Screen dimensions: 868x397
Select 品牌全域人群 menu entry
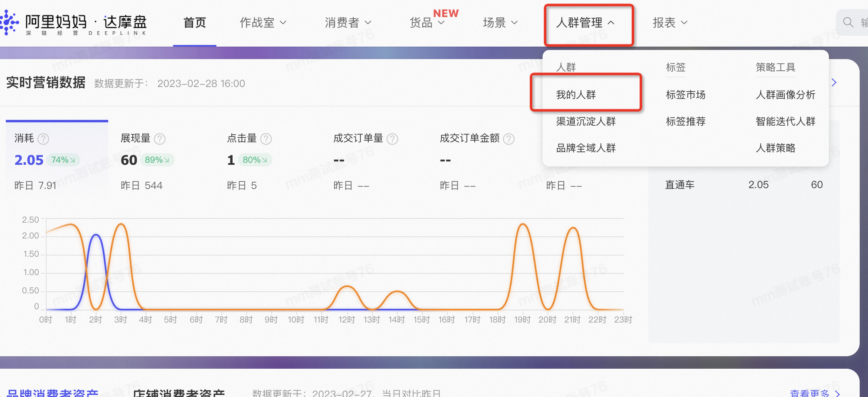(586, 148)
